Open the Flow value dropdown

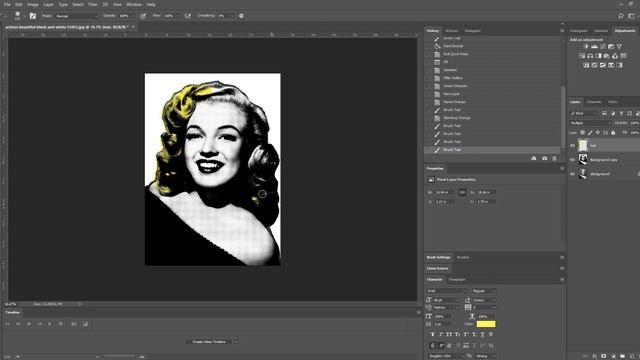click(x=178, y=16)
